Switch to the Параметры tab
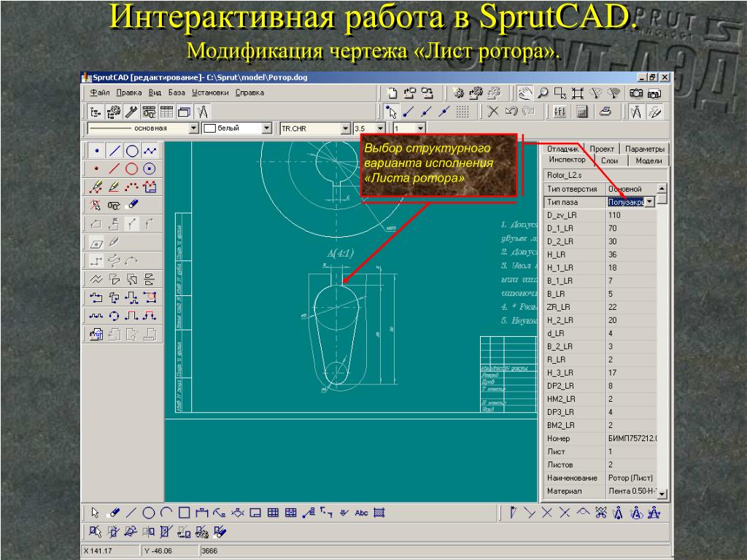 pyautogui.click(x=644, y=149)
